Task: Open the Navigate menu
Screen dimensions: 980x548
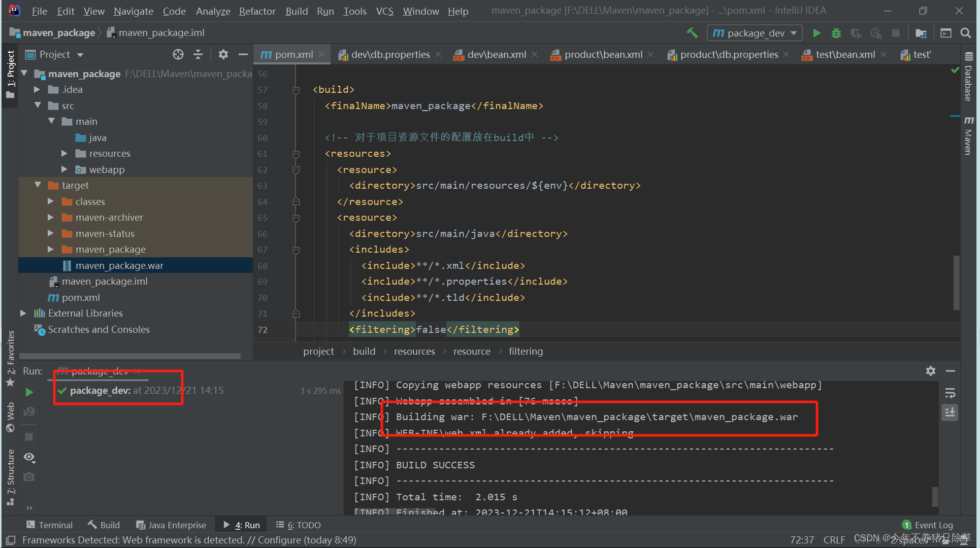Action: tap(134, 11)
